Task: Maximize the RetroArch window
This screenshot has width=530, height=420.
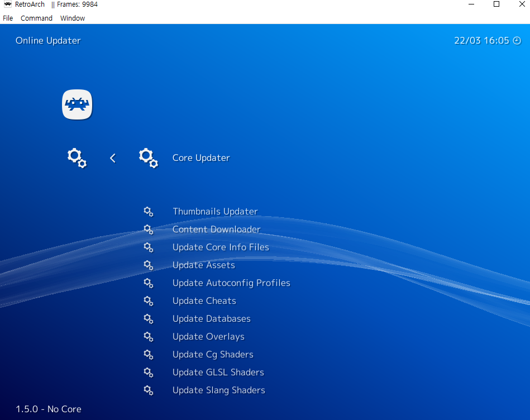Action: (496, 4)
